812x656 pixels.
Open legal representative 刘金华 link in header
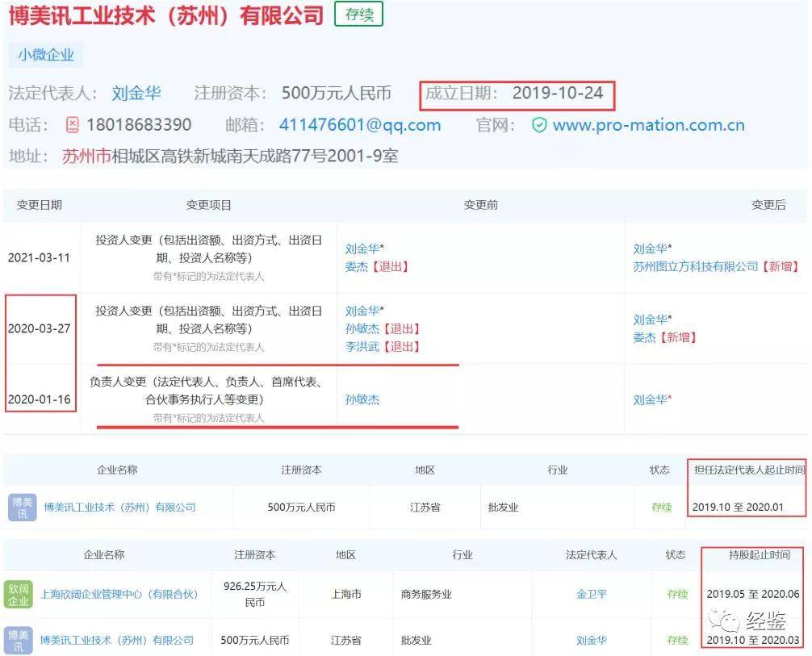[x=136, y=94]
